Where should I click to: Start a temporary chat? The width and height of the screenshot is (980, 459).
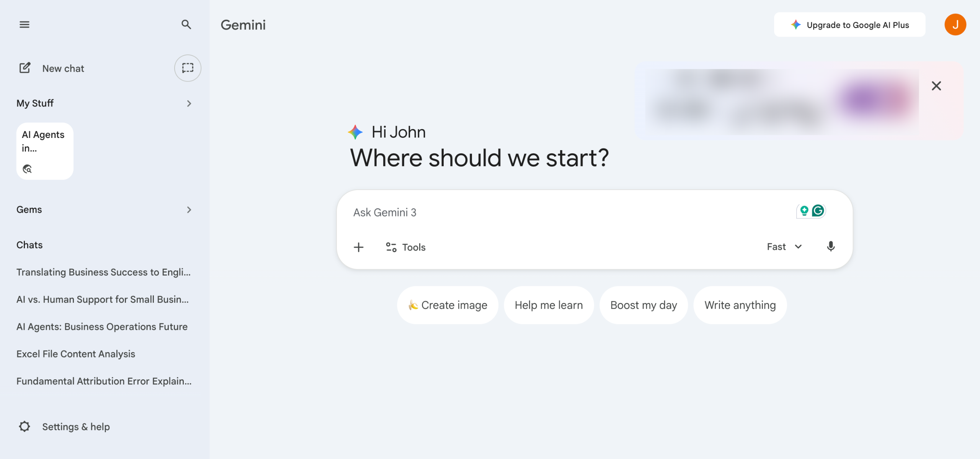(188, 68)
